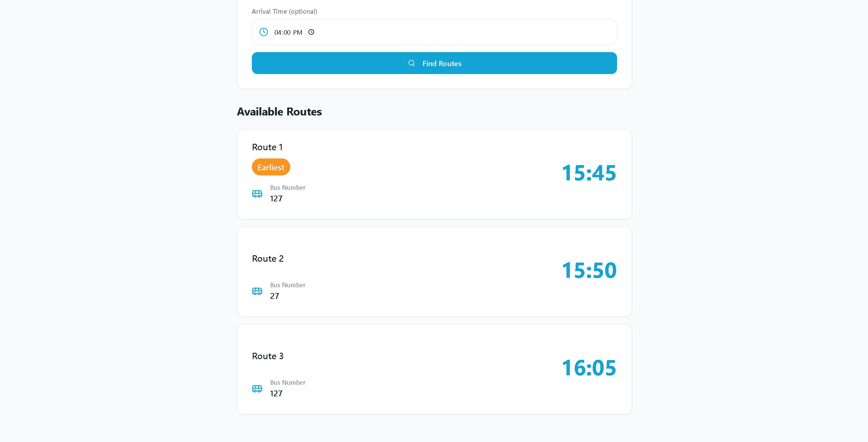This screenshot has height=442, width=868.
Task: Click the bus icon in Route 2
Action: point(257,291)
